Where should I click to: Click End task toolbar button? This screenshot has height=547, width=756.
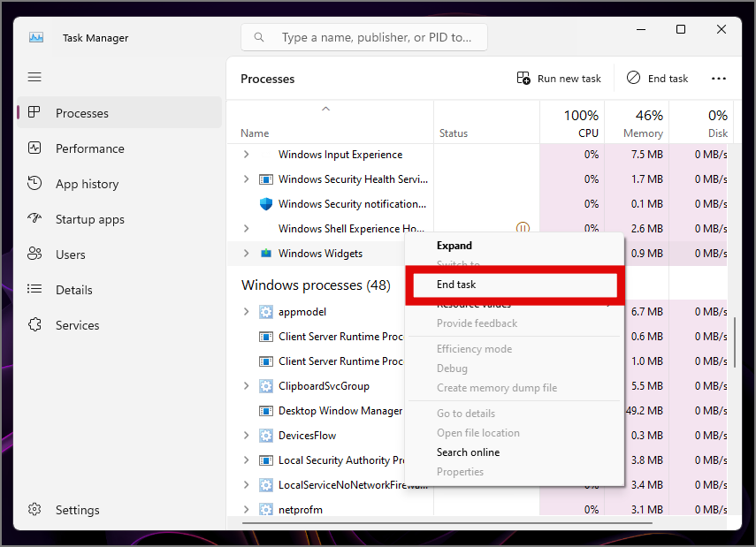tap(657, 78)
